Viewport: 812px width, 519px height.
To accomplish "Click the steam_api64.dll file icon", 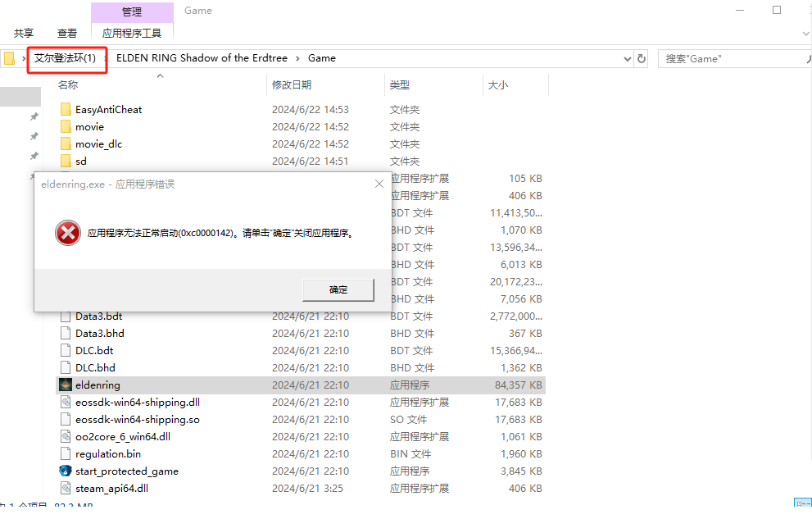I will coord(66,488).
